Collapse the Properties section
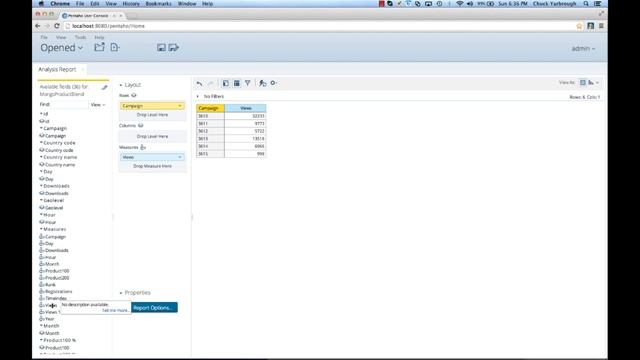640x360 pixels. click(x=121, y=293)
